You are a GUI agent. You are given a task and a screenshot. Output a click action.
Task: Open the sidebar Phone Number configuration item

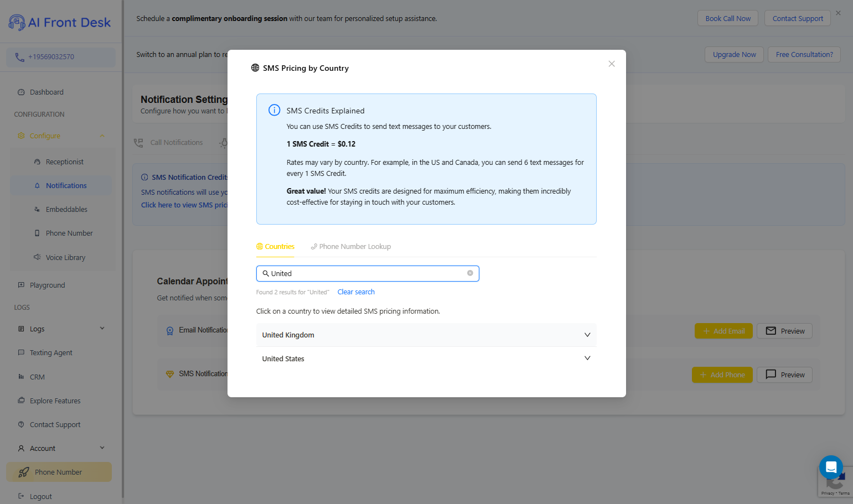click(61, 233)
